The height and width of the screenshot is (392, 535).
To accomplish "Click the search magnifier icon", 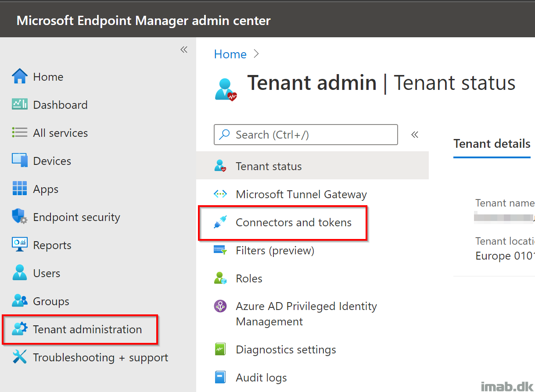I will pos(225,135).
